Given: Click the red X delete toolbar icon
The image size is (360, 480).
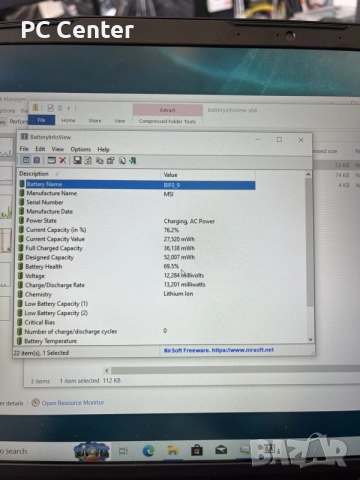Looking at the screenshot, I should point(62,161).
